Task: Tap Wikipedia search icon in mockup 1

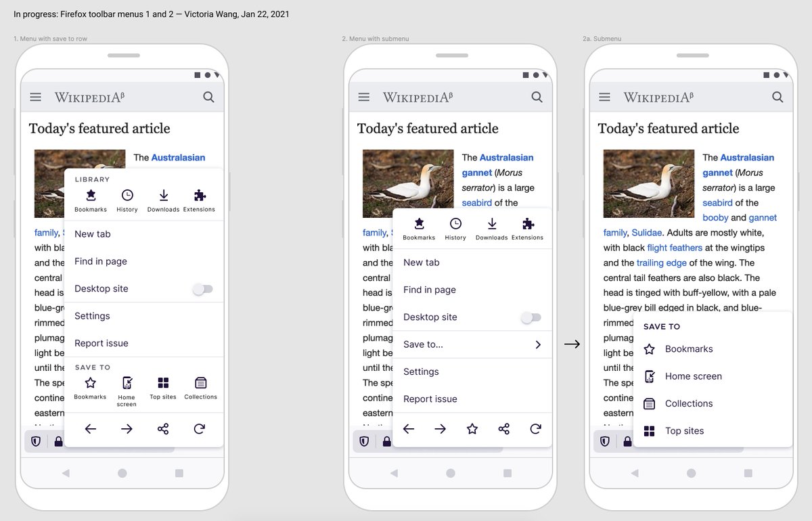Action: pyautogui.click(x=209, y=97)
